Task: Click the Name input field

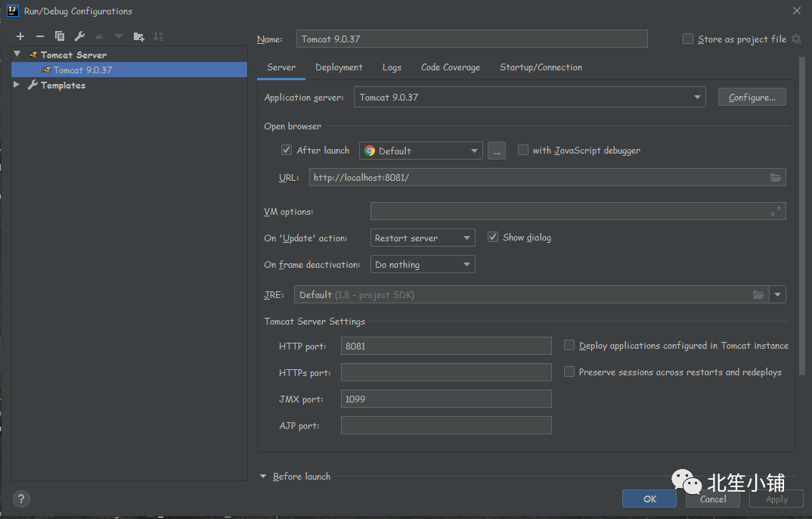Action: click(x=472, y=39)
